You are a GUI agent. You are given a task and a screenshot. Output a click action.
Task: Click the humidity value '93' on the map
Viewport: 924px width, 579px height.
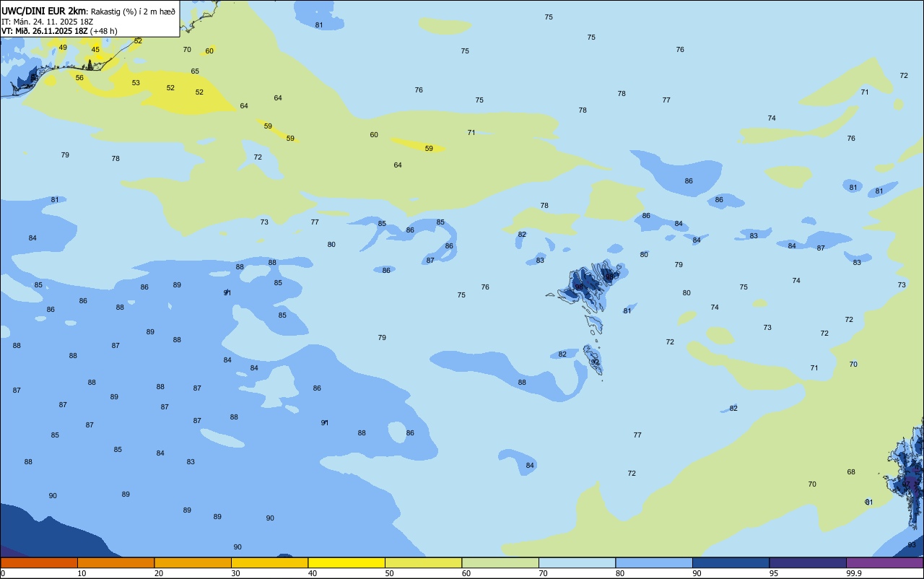pyautogui.click(x=912, y=545)
